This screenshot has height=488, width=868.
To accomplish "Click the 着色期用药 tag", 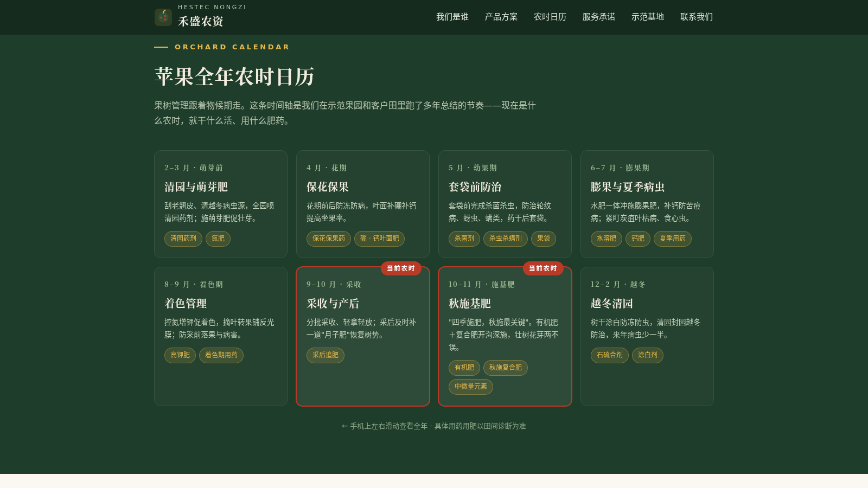I will tap(221, 355).
